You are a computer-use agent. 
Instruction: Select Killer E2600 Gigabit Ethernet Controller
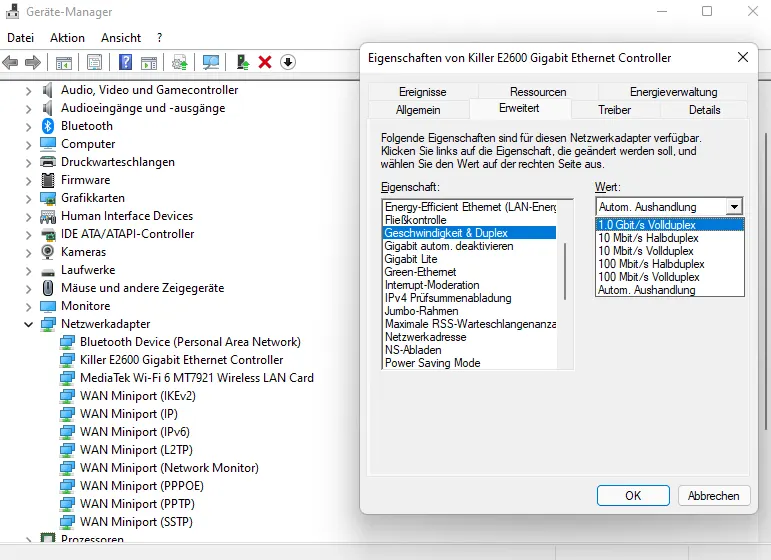[181, 360]
